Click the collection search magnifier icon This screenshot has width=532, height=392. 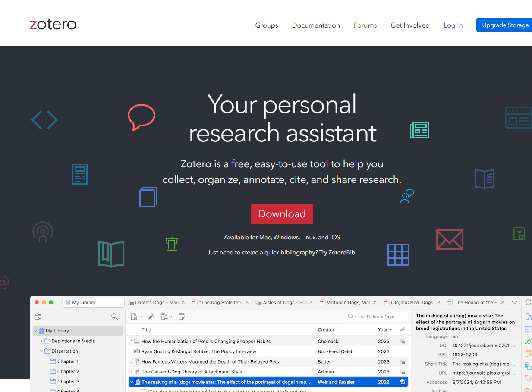(x=114, y=317)
